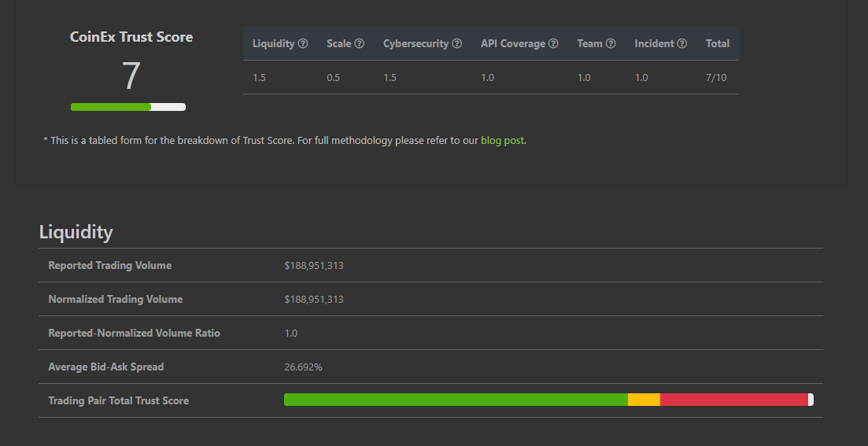Click the 26.692% spread value
Viewport: 868px width, 446px height.
(x=303, y=367)
